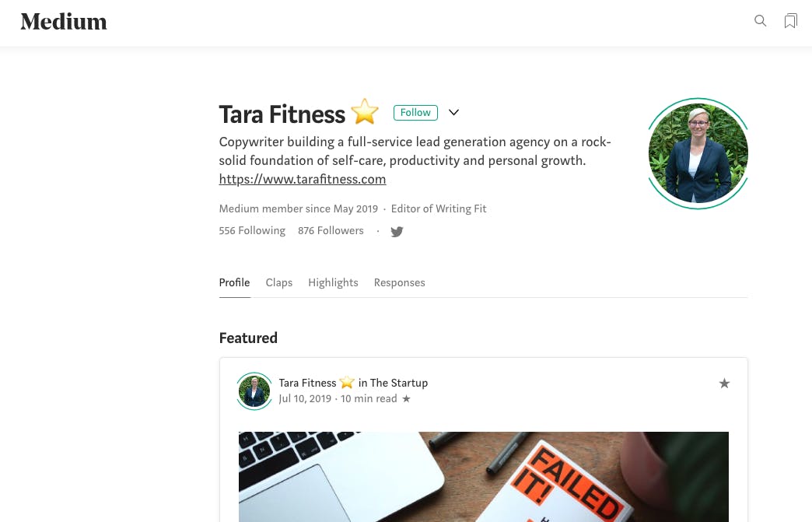The height and width of the screenshot is (522, 812).
Task: Open Tara Fitness's Twitter bird icon
Action: coord(397,232)
